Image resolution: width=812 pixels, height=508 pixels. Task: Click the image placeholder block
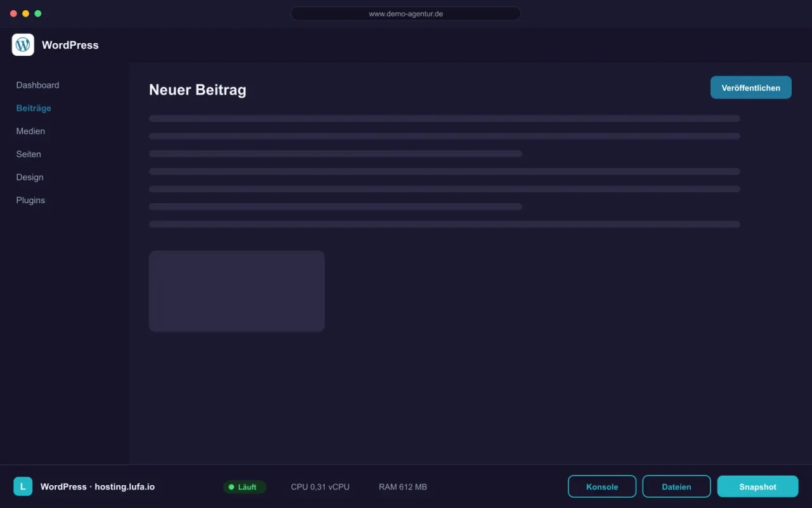tap(237, 291)
